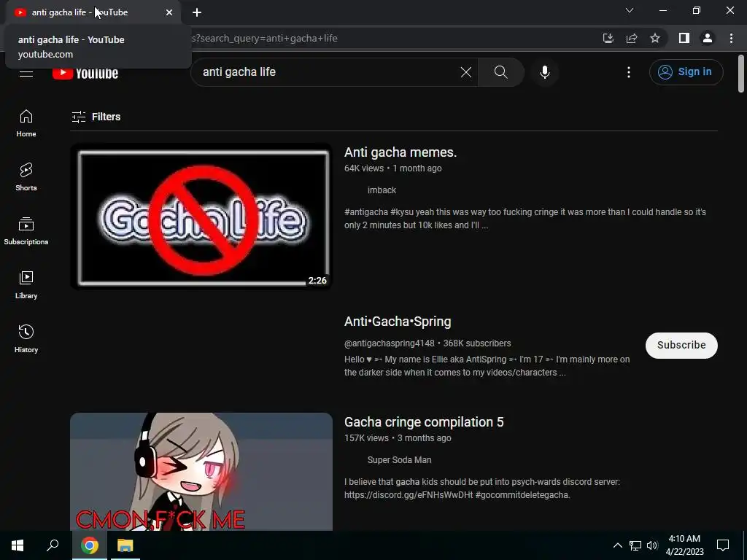747x560 pixels.
Task: Click the "64K views" text
Action: pyautogui.click(x=364, y=168)
